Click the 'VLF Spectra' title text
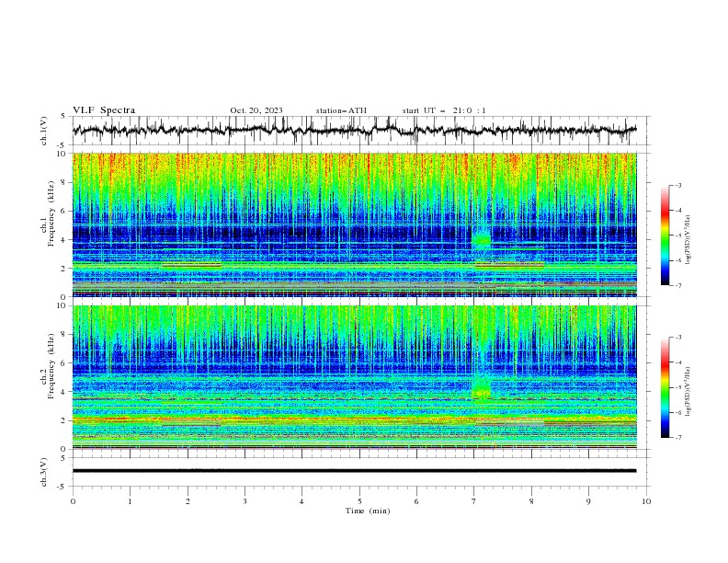728x563 pixels. [104, 110]
